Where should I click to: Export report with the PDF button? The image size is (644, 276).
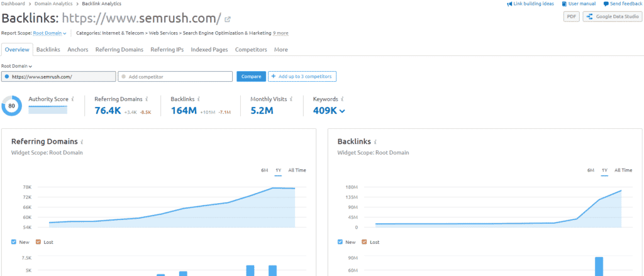click(x=571, y=16)
